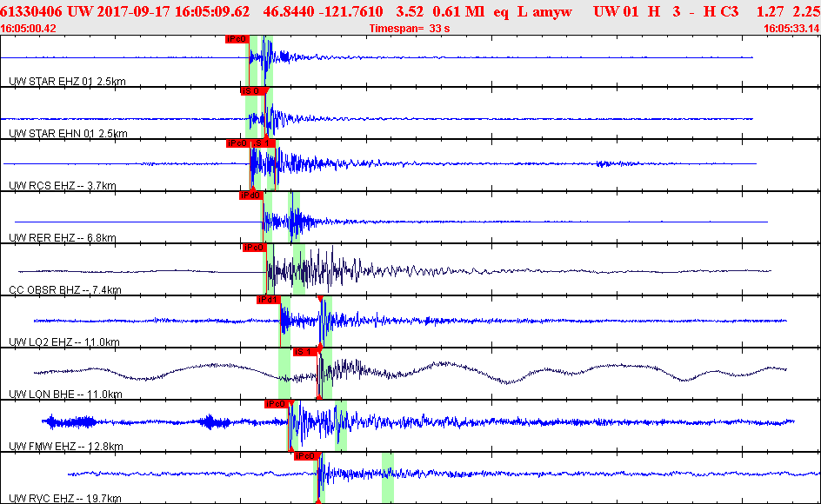Pick the iPc0 flag on OBSR BHZ trace
The width and height of the screenshot is (821, 504).
[x=254, y=248]
